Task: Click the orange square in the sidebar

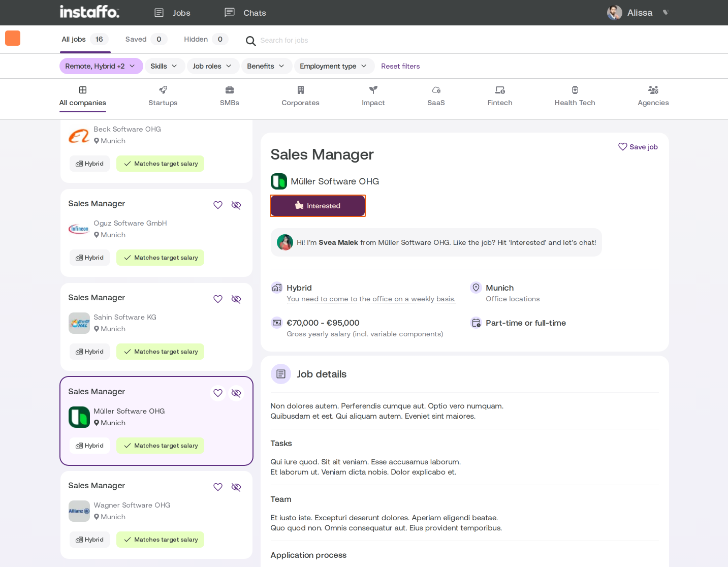Action: pyautogui.click(x=13, y=38)
